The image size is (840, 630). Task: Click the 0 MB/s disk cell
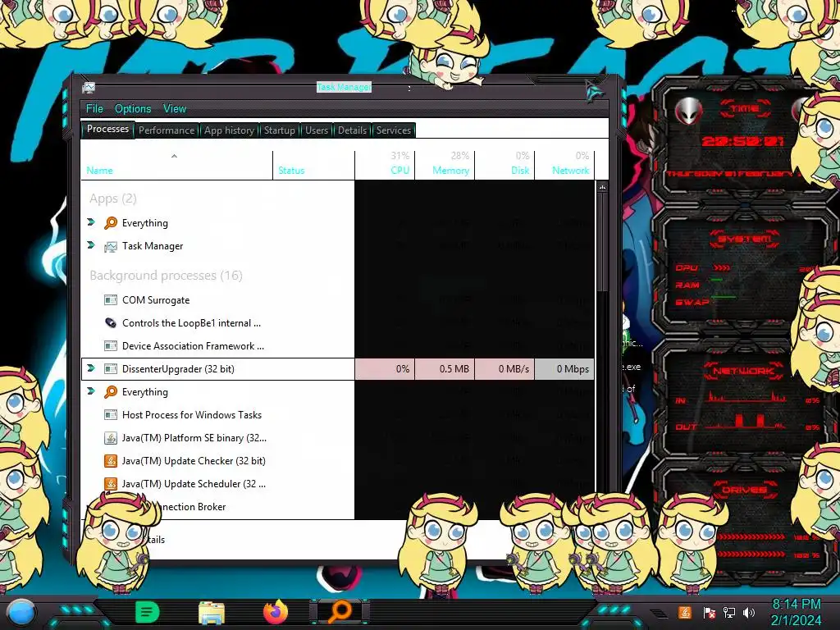tap(504, 369)
